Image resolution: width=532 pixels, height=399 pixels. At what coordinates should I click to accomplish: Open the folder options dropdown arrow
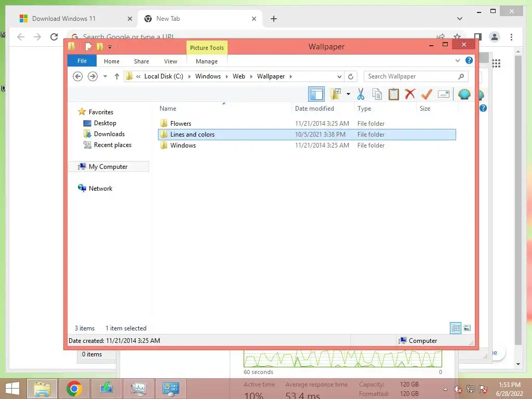348,94
